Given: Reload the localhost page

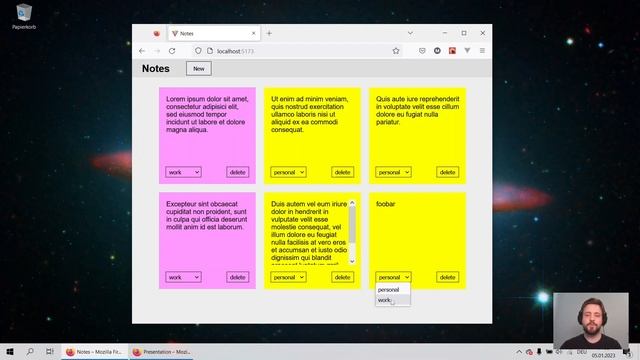Looking at the screenshot, I should (x=172, y=51).
